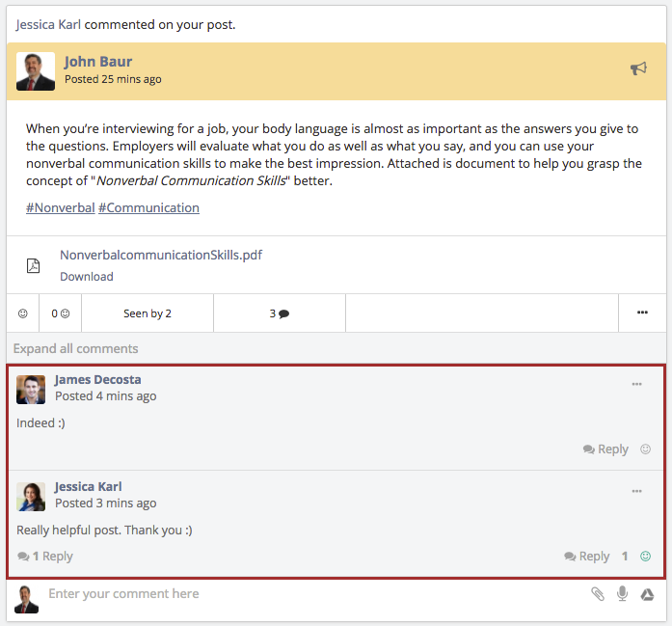Toggle green smiley reaction on Jessica's comment
The height and width of the screenshot is (626, 672).
pos(645,557)
